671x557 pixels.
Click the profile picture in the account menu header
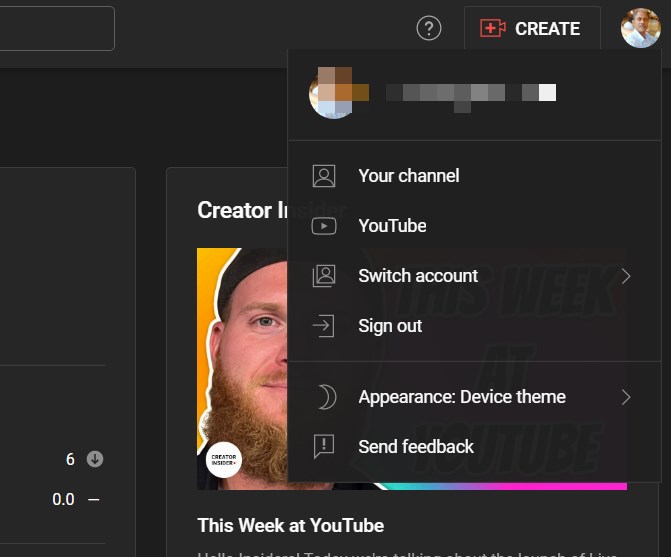(333, 93)
